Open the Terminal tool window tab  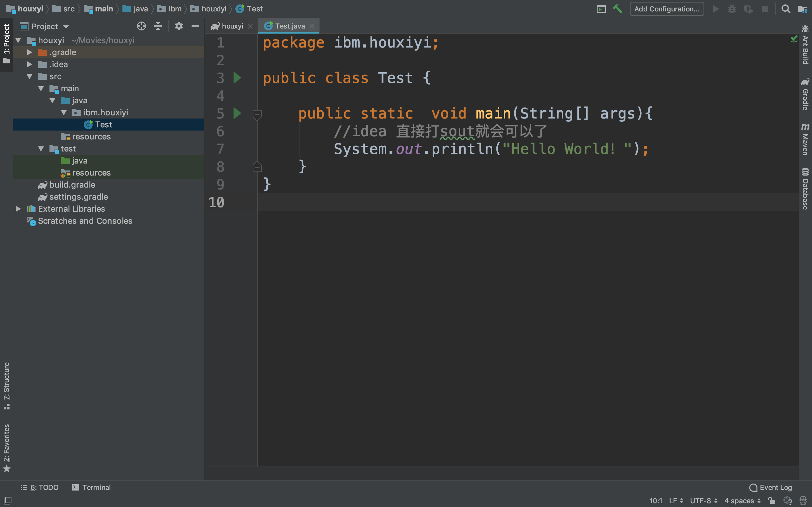click(x=92, y=487)
